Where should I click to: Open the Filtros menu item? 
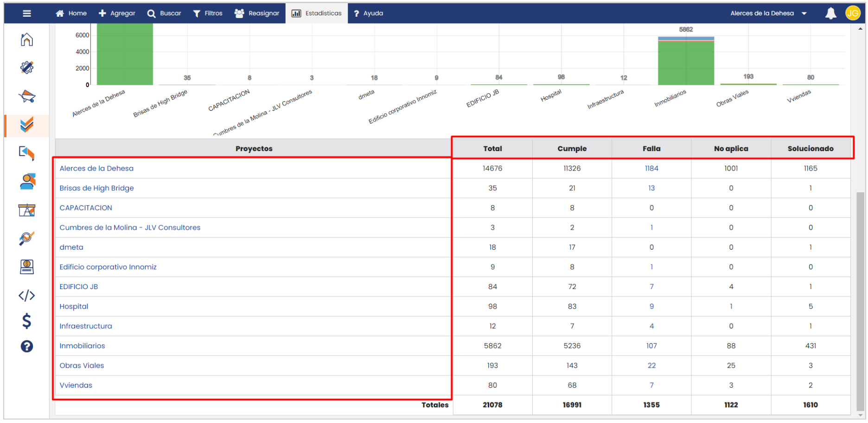click(x=208, y=13)
